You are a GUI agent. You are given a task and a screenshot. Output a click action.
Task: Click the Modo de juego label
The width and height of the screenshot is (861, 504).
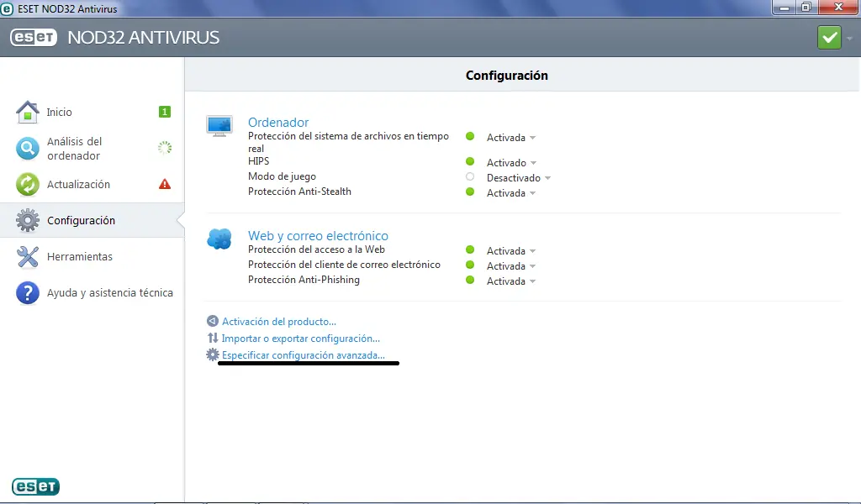pyautogui.click(x=282, y=176)
